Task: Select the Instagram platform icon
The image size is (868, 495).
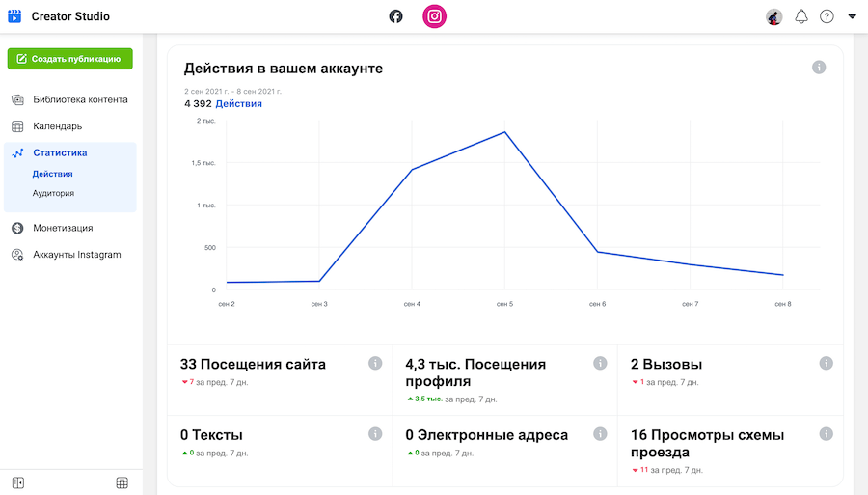Action: click(x=435, y=16)
